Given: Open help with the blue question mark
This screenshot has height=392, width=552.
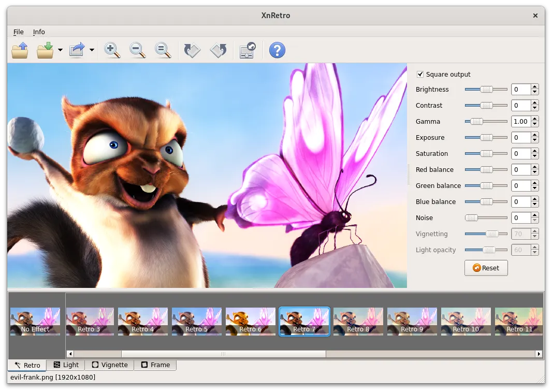Looking at the screenshot, I should [277, 50].
